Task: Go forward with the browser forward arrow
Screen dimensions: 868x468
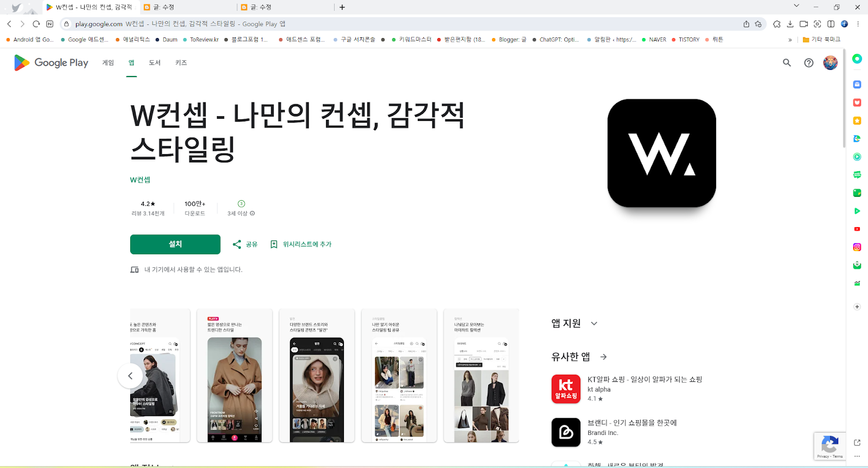Action: pos(22,24)
